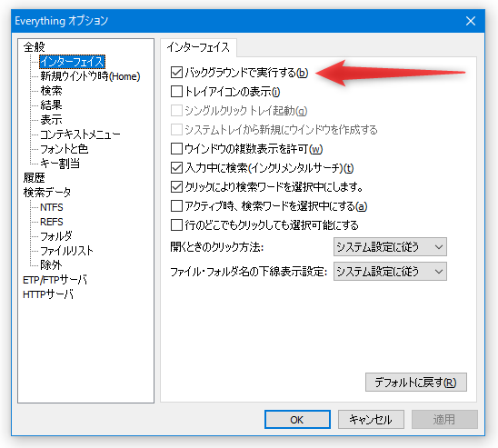Select 履歴 in the tree
498x448 pixels.
click(x=35, y=178)
